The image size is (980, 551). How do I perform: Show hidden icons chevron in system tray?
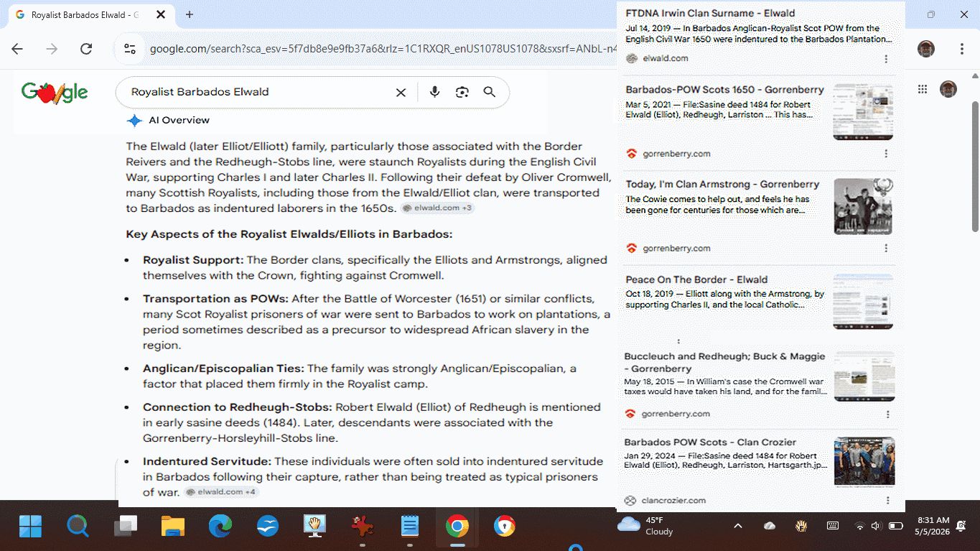737,526
